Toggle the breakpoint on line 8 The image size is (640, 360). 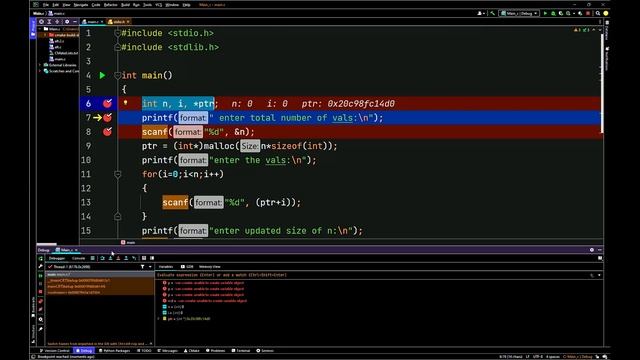click(107, 131)
